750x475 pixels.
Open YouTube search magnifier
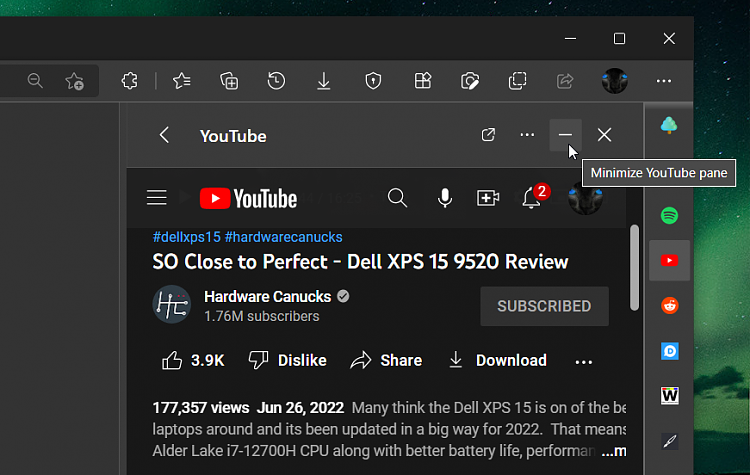[397, 198]
